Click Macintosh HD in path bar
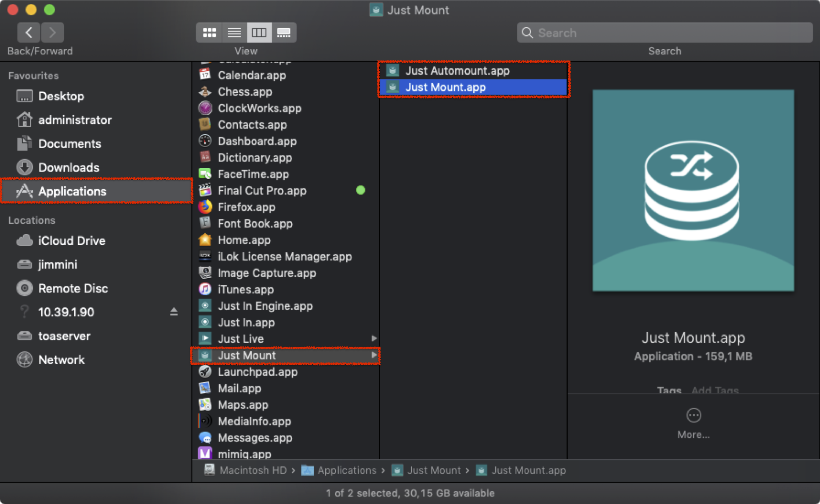 click(x=246, y=471)
